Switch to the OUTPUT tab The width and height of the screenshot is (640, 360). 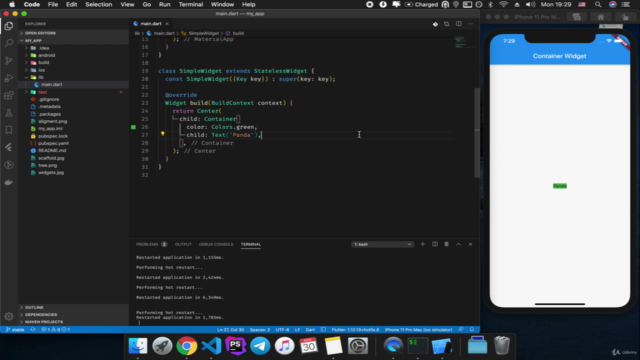(183, 244)
